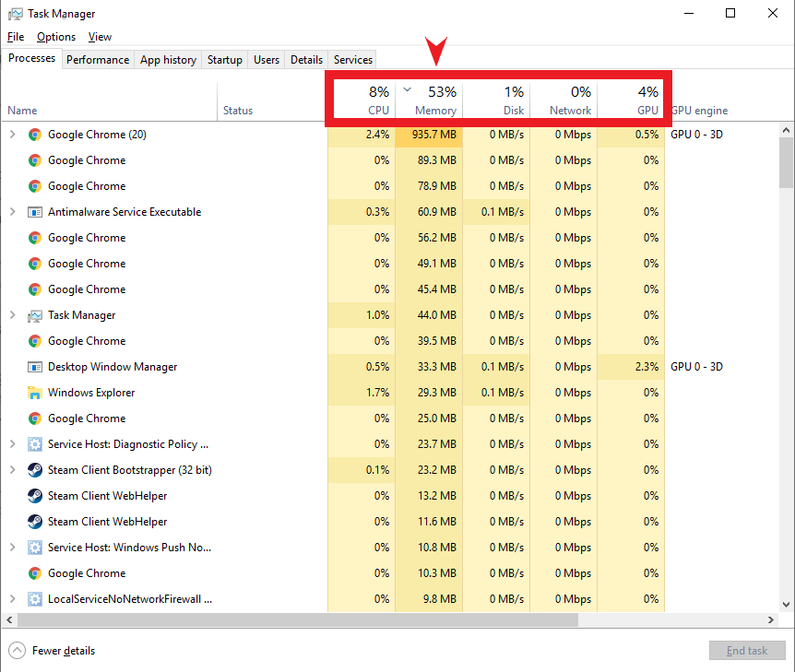
Task: Expand the Google Chrome (20) process group
Action: tap(13, 135)
